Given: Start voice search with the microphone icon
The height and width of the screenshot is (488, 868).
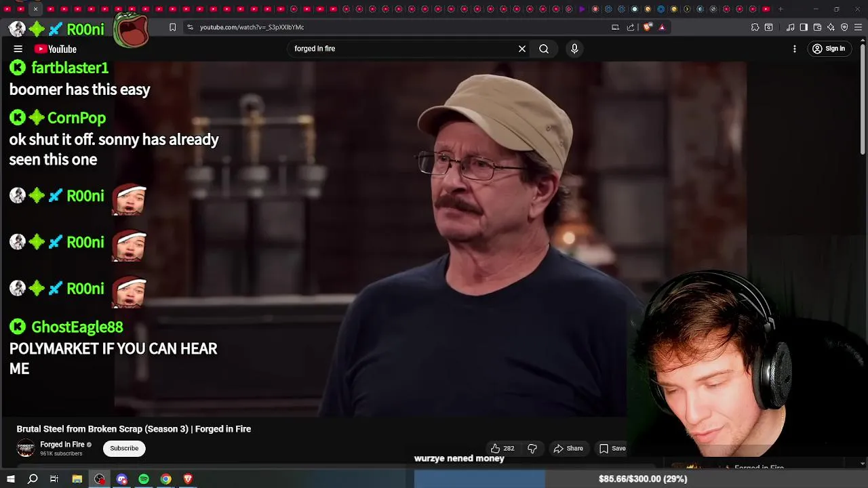Looking at the screenshot, I should coord(574,49).
